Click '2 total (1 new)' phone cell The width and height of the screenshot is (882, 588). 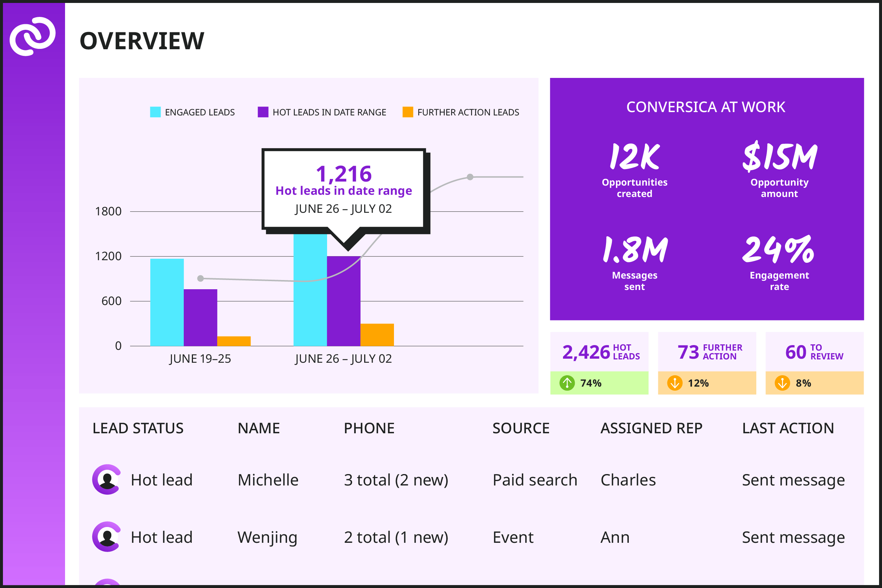[x=396, y=538]
